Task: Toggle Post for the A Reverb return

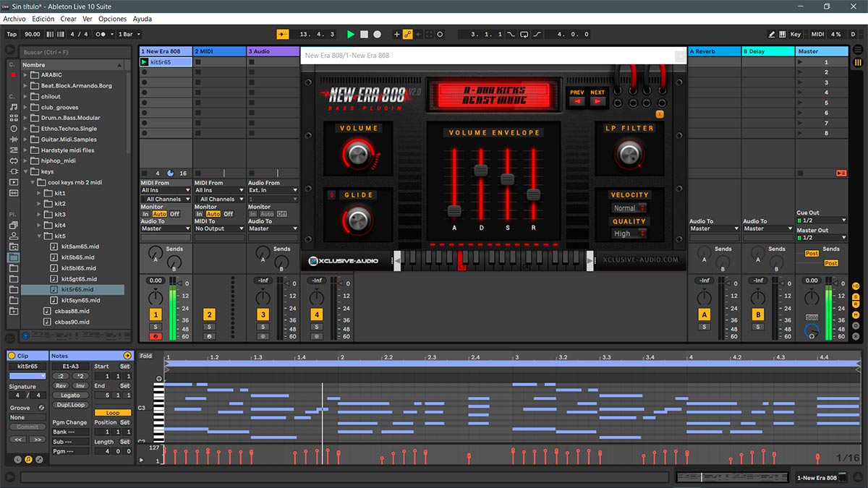Action: click(812, 254)
